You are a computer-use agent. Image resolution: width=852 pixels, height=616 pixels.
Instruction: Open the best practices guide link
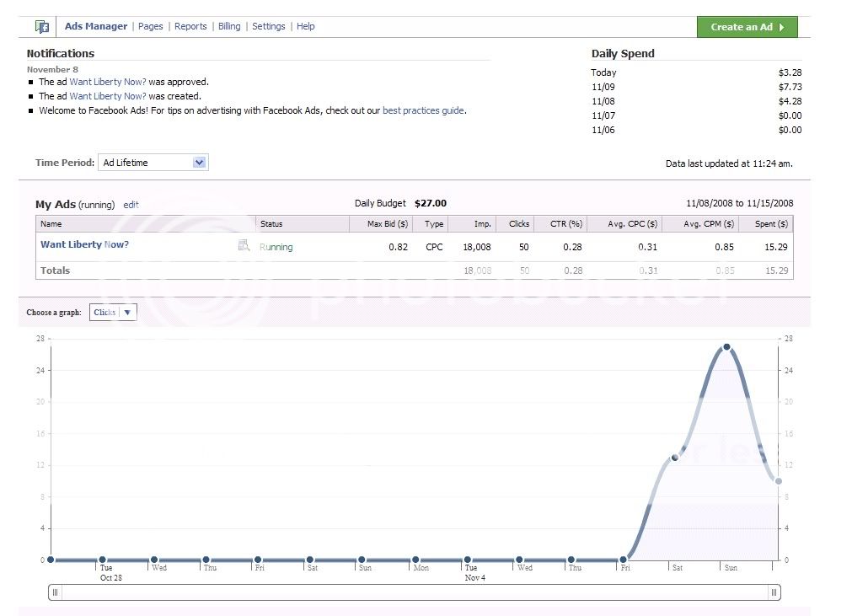point(423,110)
